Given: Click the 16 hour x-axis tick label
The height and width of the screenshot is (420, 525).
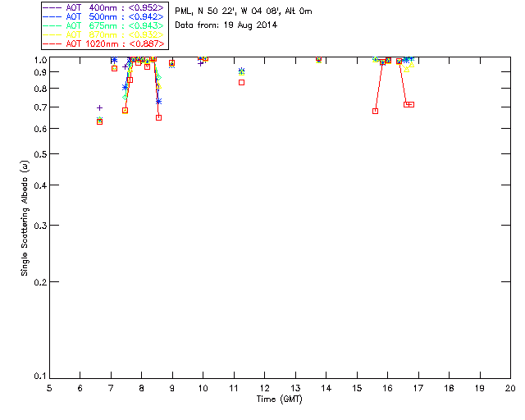Looking at the screenshot, I should [x=387, y=388].
